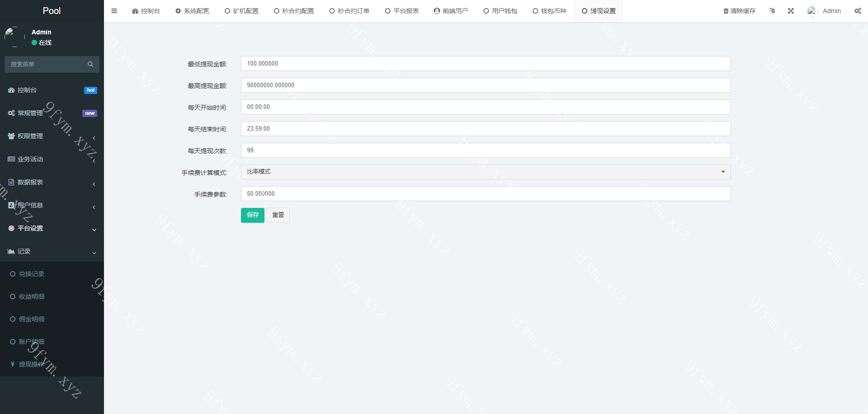Switch to the 矿机配置 tab
Image resolution: width=868 pixels, height=414 pixels.
[241, 11]
